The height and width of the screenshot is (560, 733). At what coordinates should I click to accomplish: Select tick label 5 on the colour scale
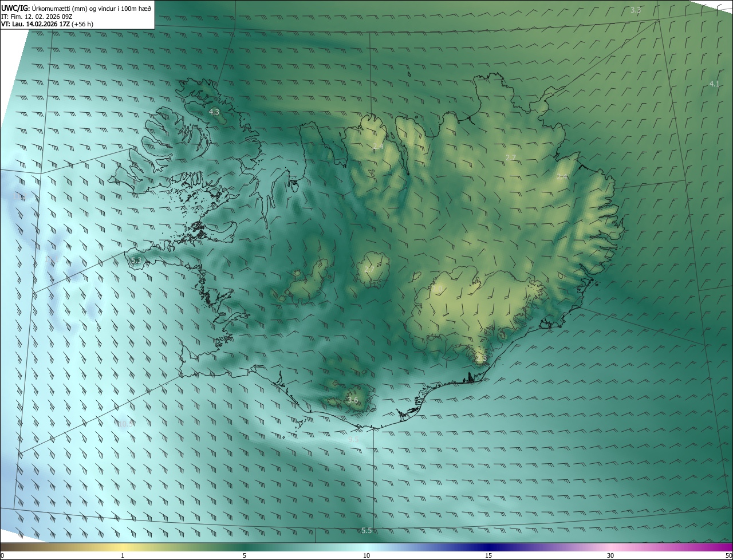(x=245, y=555)
